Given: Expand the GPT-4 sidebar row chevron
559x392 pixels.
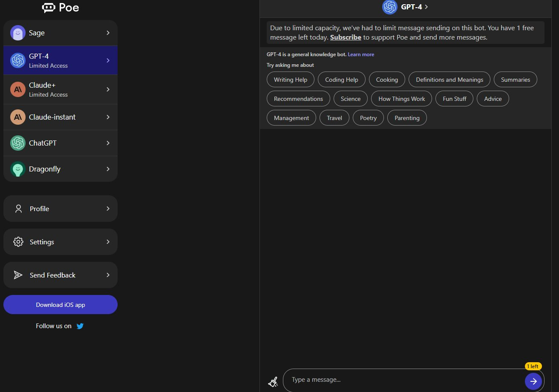Looking at the screenshot, I should pyautogui.click(x=108, y=60).
